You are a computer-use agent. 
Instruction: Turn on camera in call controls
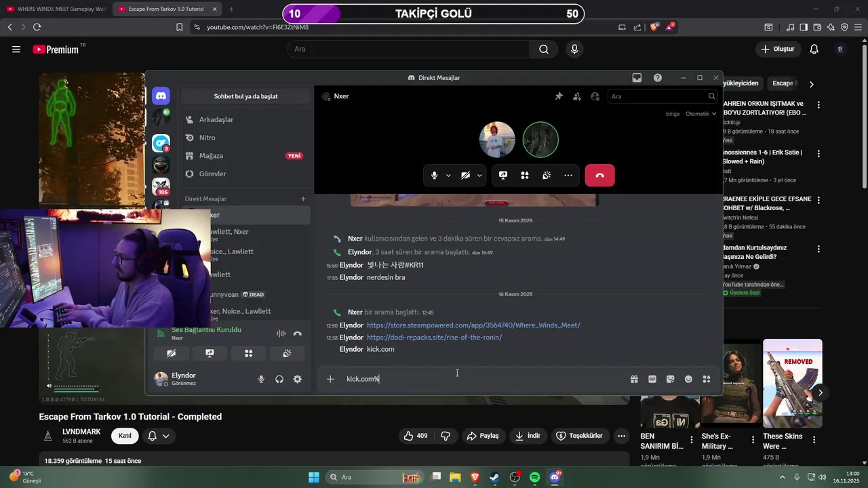tap(465, 175)
